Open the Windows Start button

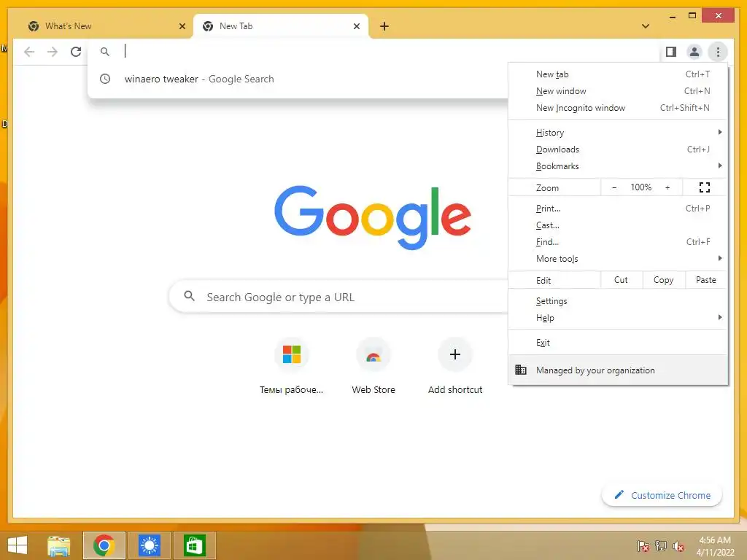[18, 545]
